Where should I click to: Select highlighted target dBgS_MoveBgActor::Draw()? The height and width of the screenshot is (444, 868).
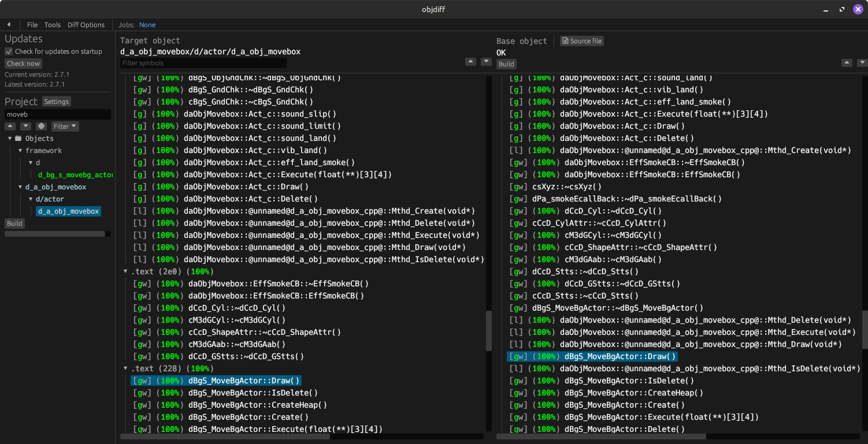pos(216,380)
